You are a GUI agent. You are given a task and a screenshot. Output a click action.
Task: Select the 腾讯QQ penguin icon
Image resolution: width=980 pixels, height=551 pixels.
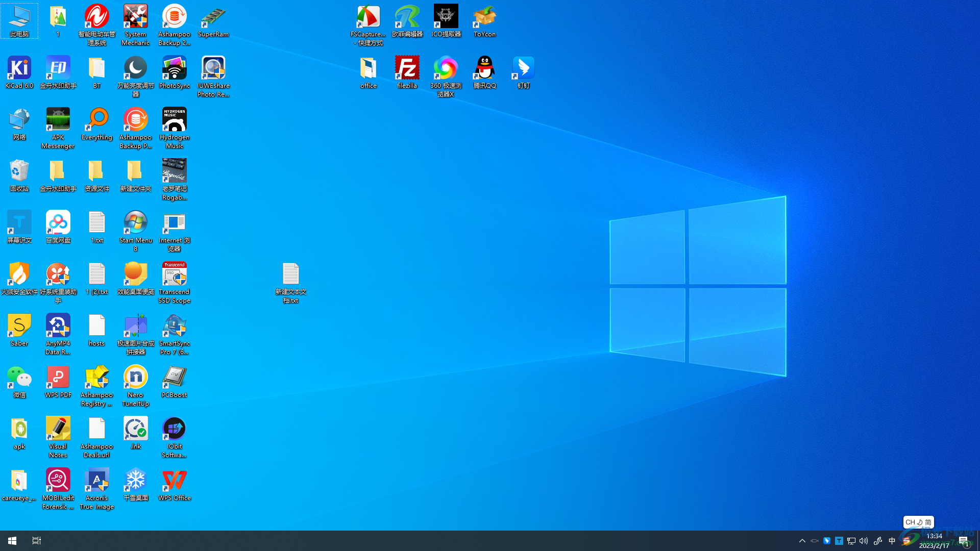485,72
